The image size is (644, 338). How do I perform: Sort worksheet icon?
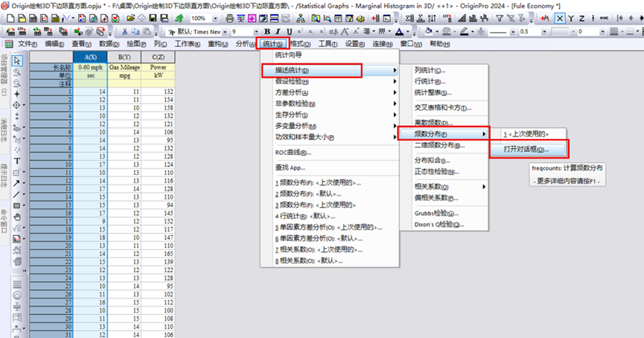click(x=432, y=19)
